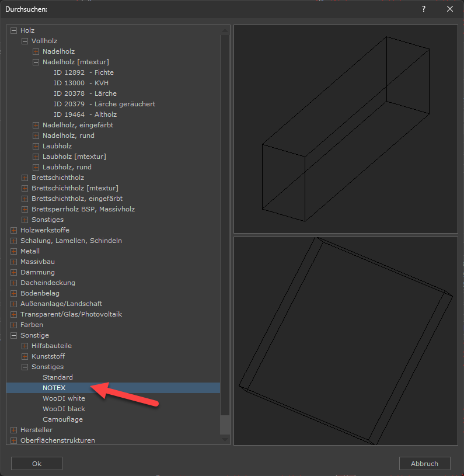
Task: Pick WooDI white from the list
Action: coord(64,398)
